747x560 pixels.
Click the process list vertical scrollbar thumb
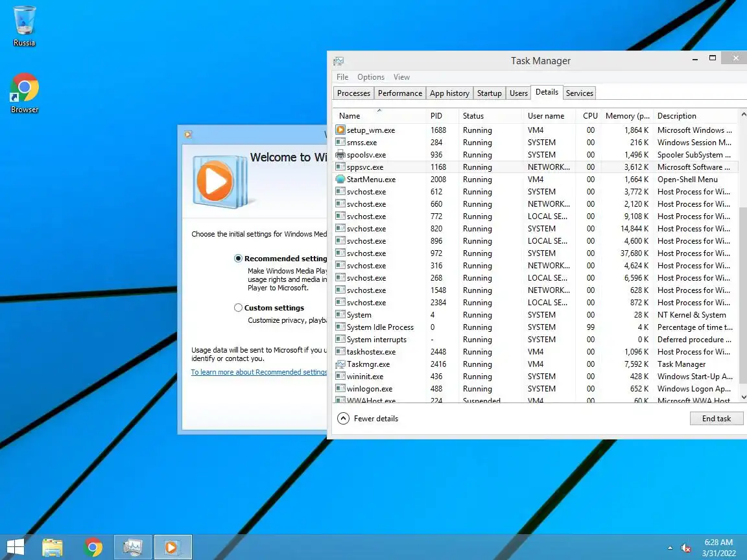tap(742, 296)
